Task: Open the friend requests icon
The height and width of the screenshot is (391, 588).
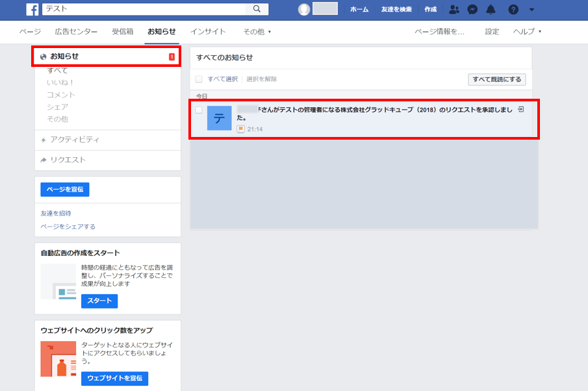Action: coord(454,9)
